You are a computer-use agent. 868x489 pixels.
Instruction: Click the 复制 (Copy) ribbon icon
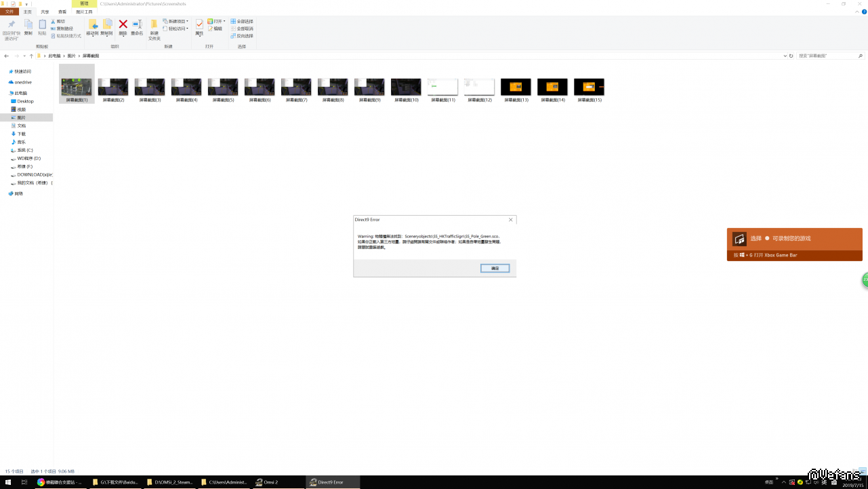(28, 27)
